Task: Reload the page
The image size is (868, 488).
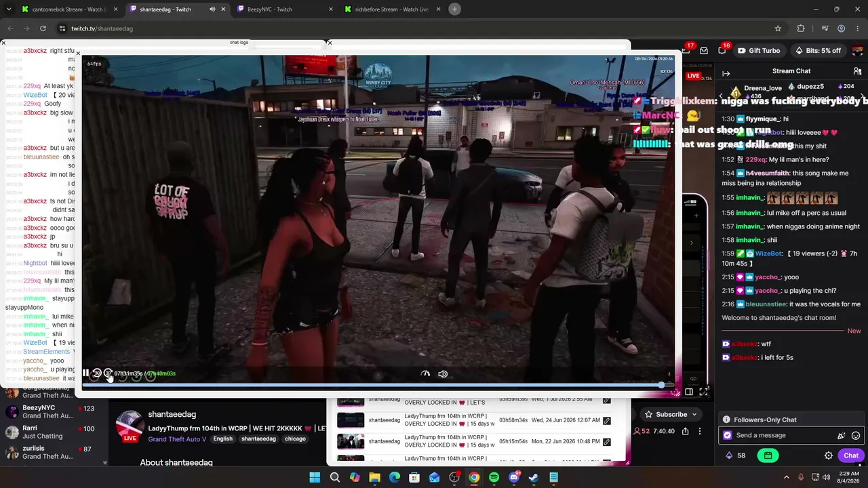Action: (x=43, y=28)
